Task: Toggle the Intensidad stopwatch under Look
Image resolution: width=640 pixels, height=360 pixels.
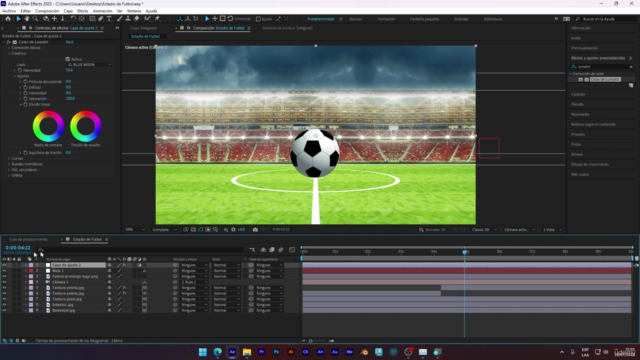Action: tap(20, 70)
